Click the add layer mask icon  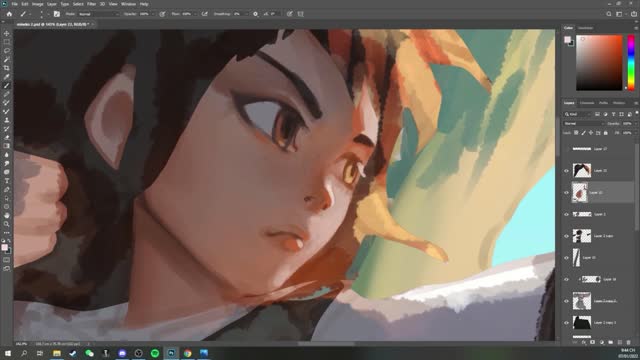point(593,342)
